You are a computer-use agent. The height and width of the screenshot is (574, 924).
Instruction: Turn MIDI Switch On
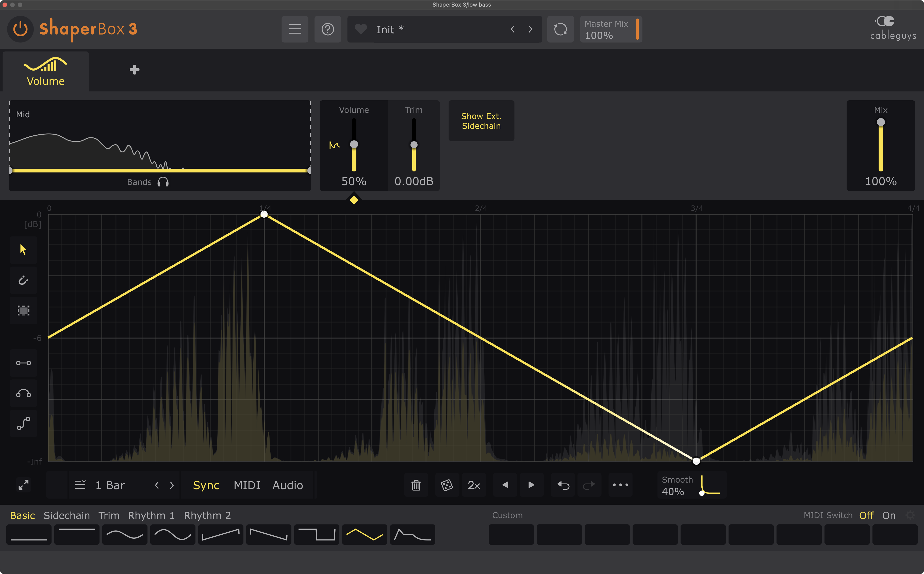(888, 515)
